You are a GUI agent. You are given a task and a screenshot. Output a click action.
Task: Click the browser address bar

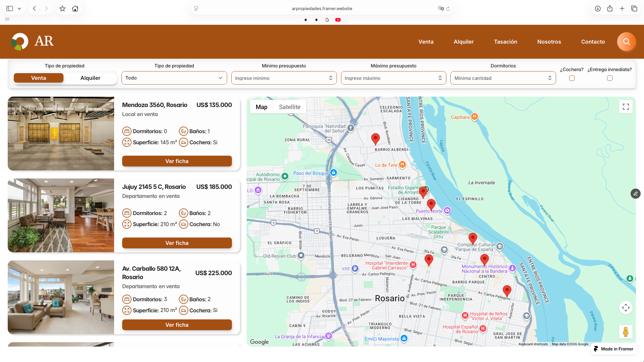point(322,8)
